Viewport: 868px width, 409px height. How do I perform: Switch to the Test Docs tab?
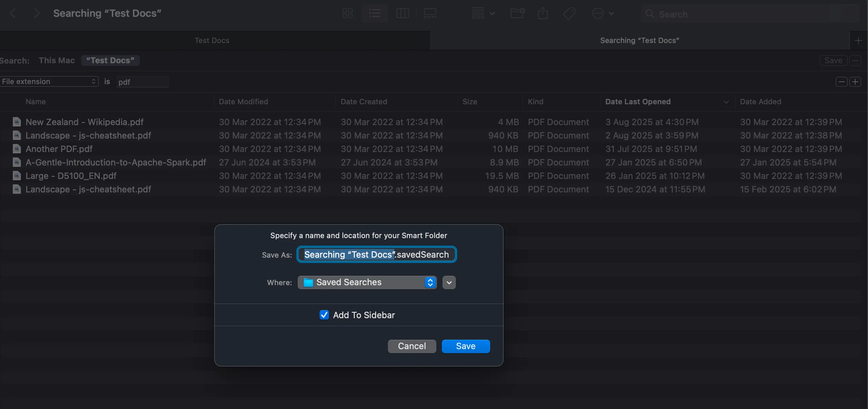[212, 40]
